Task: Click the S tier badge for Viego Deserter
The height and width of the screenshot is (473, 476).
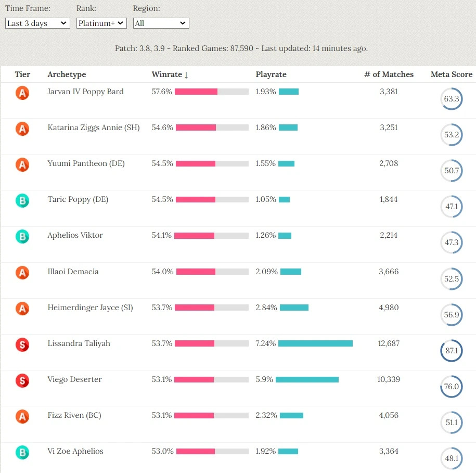Action: (22, 380)
